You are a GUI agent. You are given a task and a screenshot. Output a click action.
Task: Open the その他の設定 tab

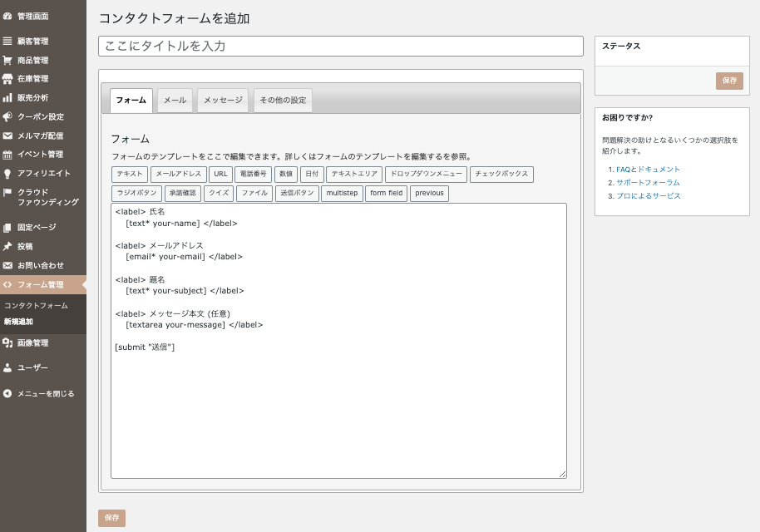coord(283,101)
